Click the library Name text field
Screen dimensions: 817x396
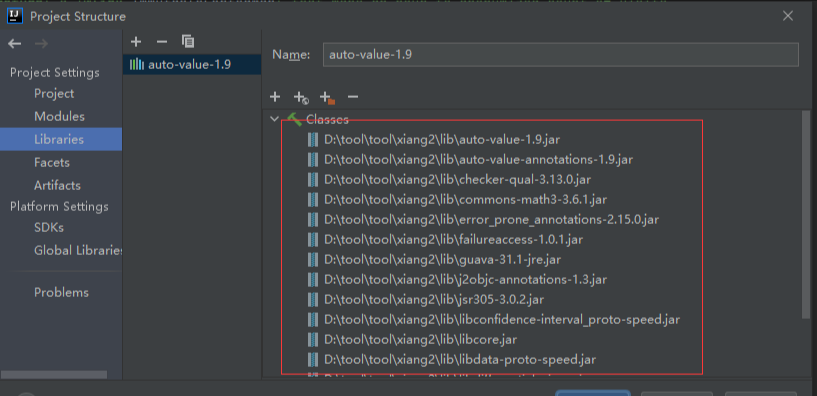click(561, 54)
